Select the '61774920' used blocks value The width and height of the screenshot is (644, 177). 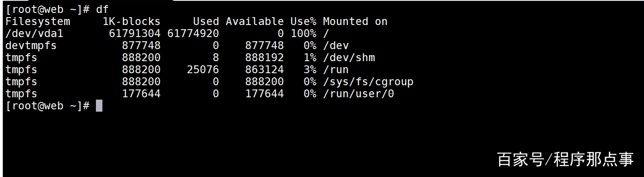193,33
